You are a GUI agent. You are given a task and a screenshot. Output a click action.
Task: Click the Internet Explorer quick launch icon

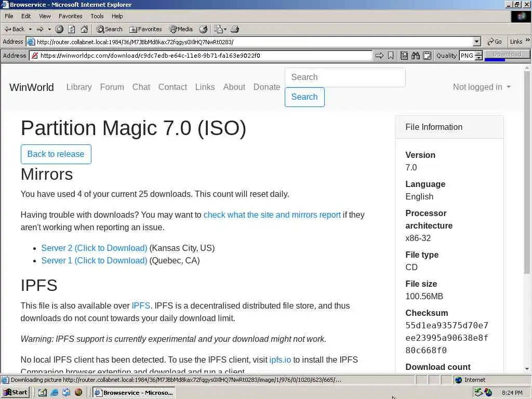tap(54, 393)
